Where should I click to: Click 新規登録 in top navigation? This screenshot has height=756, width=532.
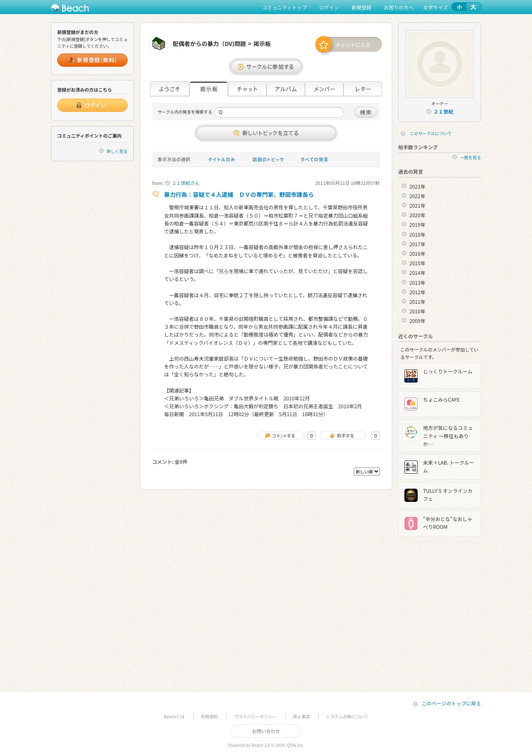(361, 8)
